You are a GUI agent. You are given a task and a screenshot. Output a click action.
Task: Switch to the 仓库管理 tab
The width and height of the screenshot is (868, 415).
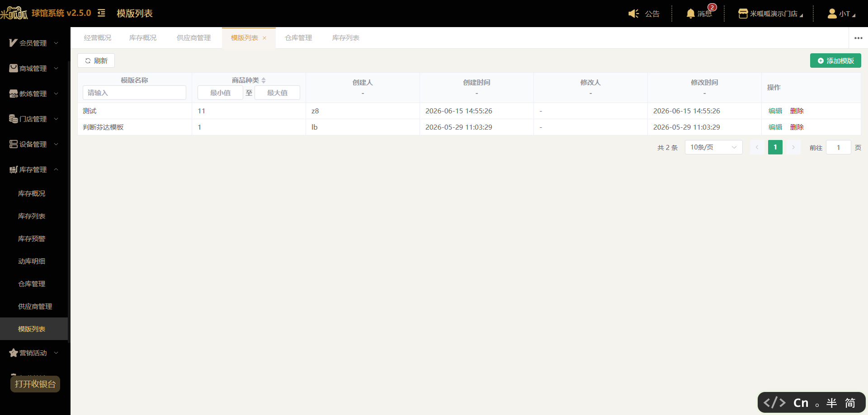(298, 38)
